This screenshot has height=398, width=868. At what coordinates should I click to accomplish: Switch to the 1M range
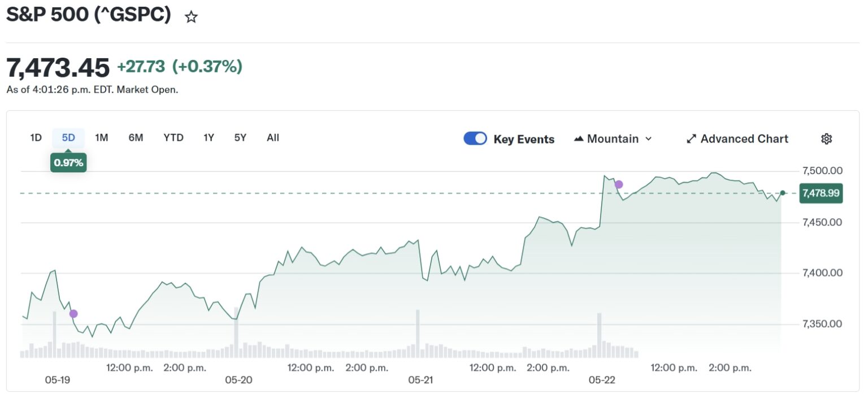click(102, 137)
